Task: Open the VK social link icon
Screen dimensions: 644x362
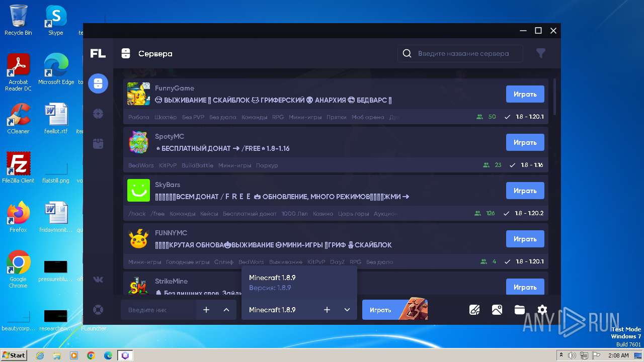Action: 98,280
